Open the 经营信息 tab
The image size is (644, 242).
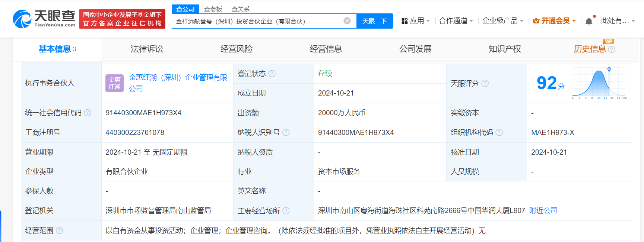[326, 49]
